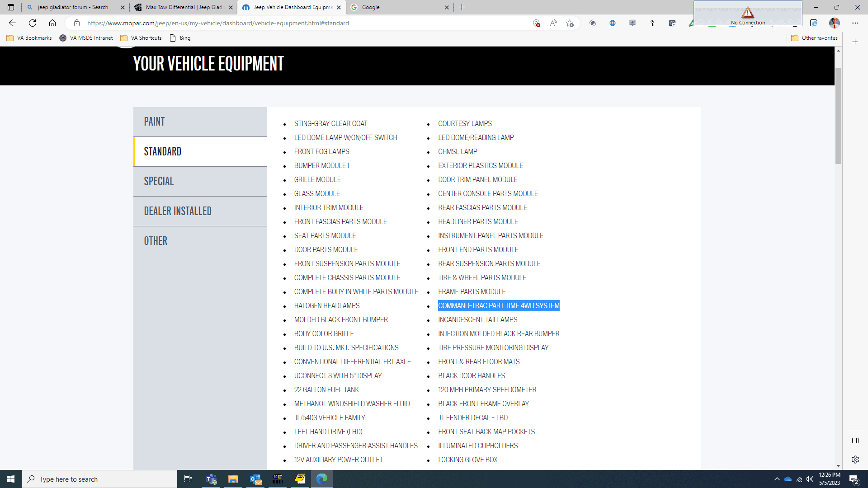The height and width of the screenshot is (488, 868).
Task: Open Microsoft Teams from the taskbar
Action: pos(211,479)
